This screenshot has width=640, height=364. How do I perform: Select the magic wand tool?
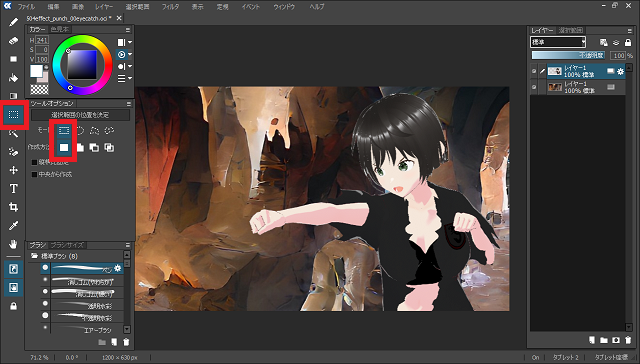click(x=13, y=133)
